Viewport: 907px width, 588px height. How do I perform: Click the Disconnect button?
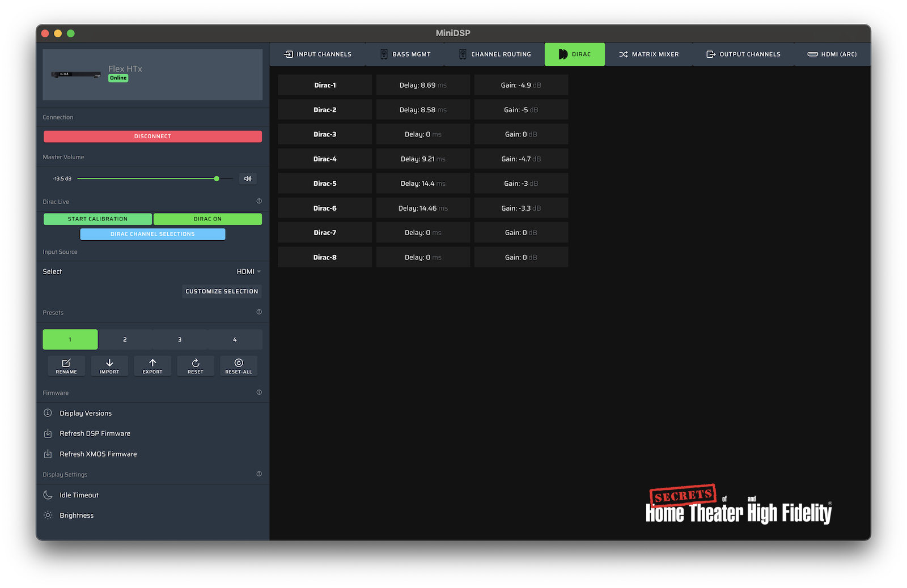point(152,137)
